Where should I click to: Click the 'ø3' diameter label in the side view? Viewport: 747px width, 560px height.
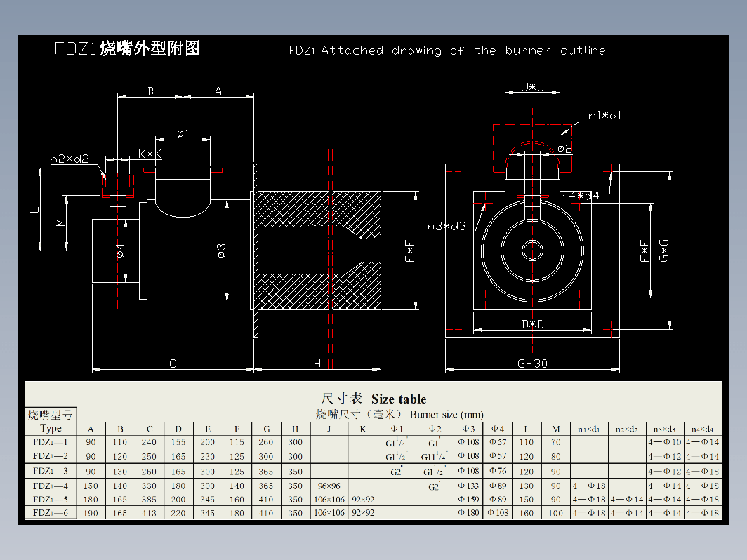pos(220,251)
